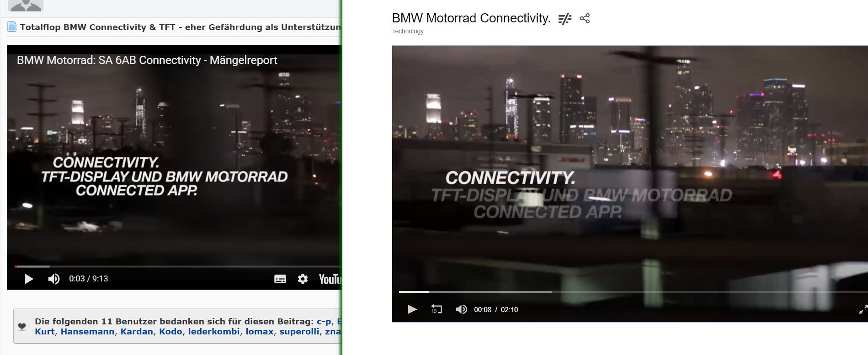This screenshot has height=355, width=868.
Task: Open user c-p profile
Action: coord(324,321)
